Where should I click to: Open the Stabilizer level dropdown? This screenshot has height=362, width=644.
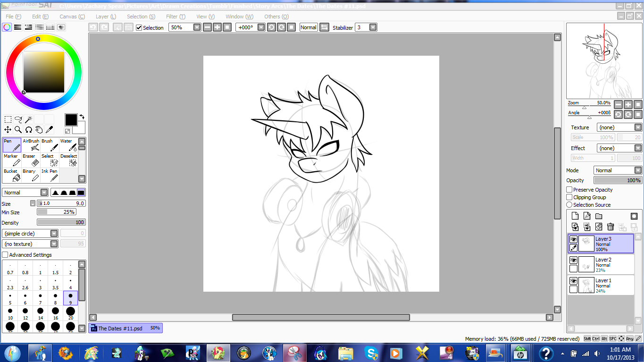[x=373, y=27]
